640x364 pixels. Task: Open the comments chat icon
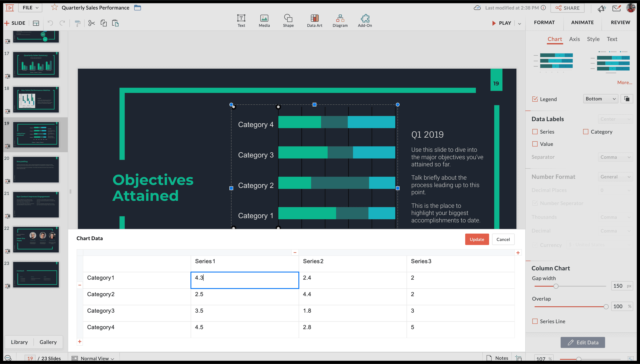(8, 358)
